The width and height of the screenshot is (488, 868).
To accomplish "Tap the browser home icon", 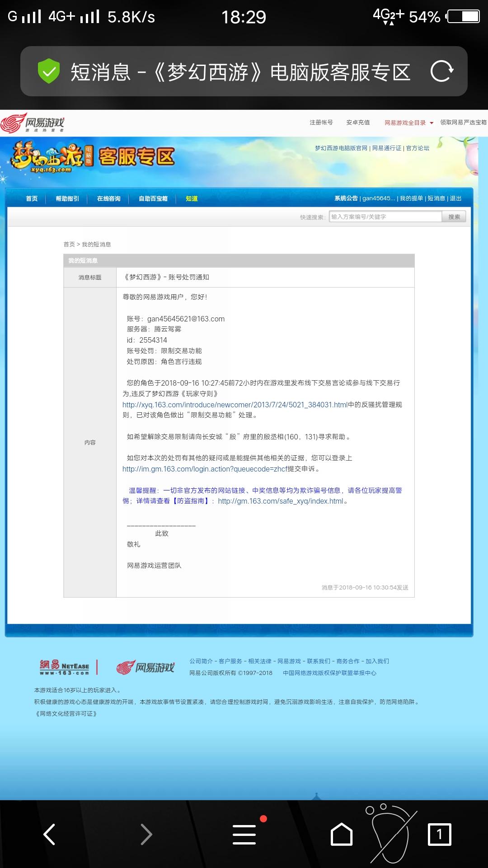I will coord(342,834).
